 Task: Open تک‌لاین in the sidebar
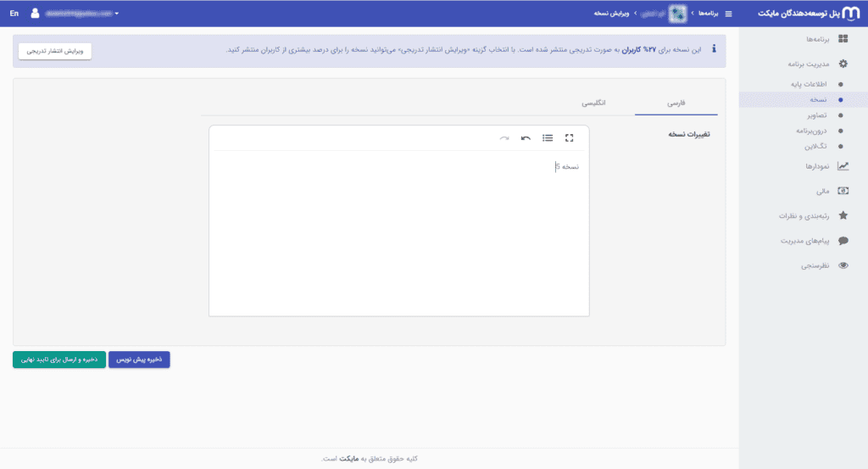pos(815,146)
